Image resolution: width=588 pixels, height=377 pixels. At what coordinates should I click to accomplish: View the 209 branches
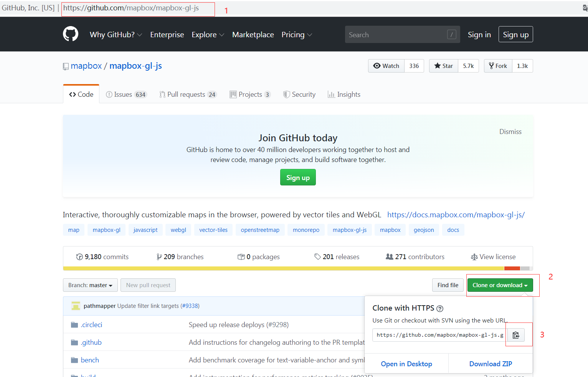[x=180, y=257]
